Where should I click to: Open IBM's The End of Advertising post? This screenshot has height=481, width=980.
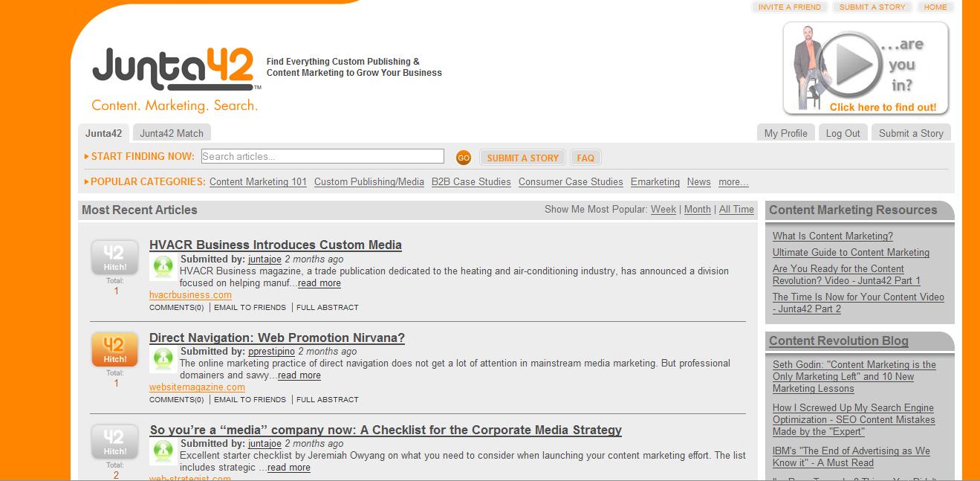point(851,456)
